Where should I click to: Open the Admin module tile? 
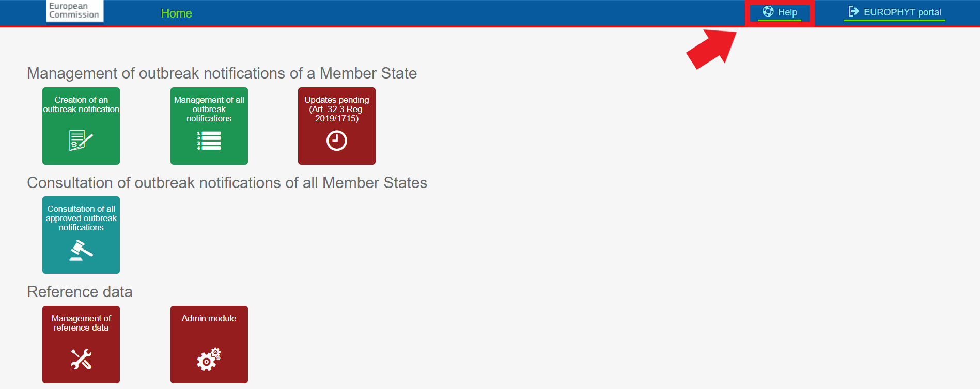(209, 345)
